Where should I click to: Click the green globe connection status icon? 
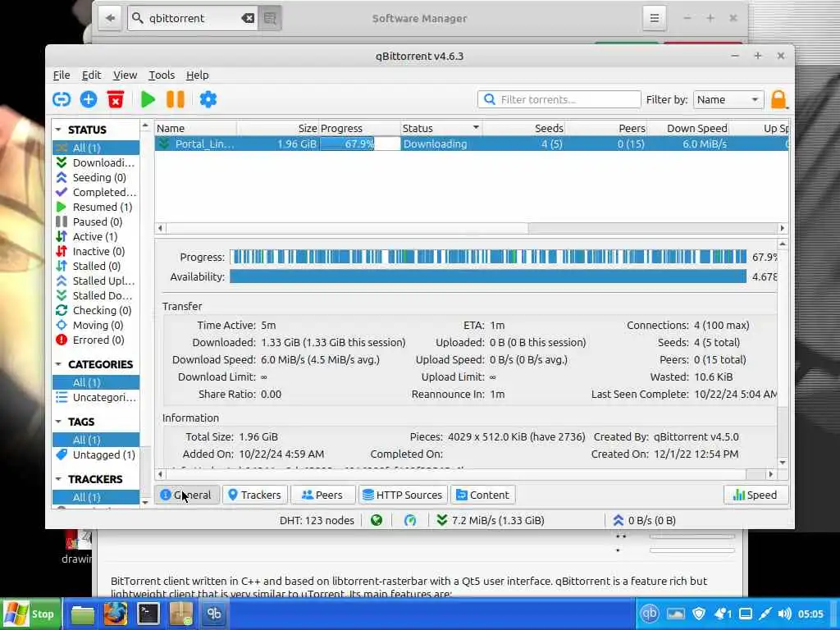click(377, 520)
